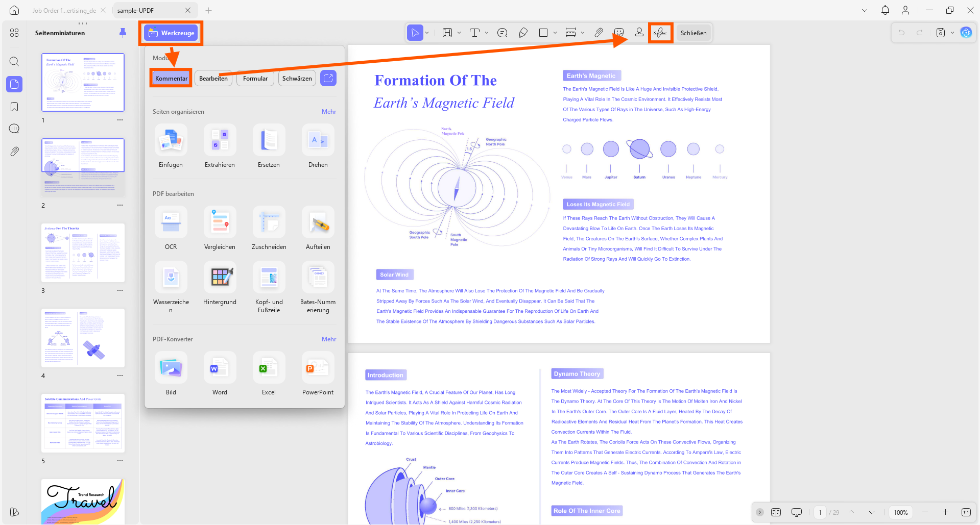Screen dimensions: 980x525
Task: Select page 4 thumbnail
Action: [x=83, y=338]
